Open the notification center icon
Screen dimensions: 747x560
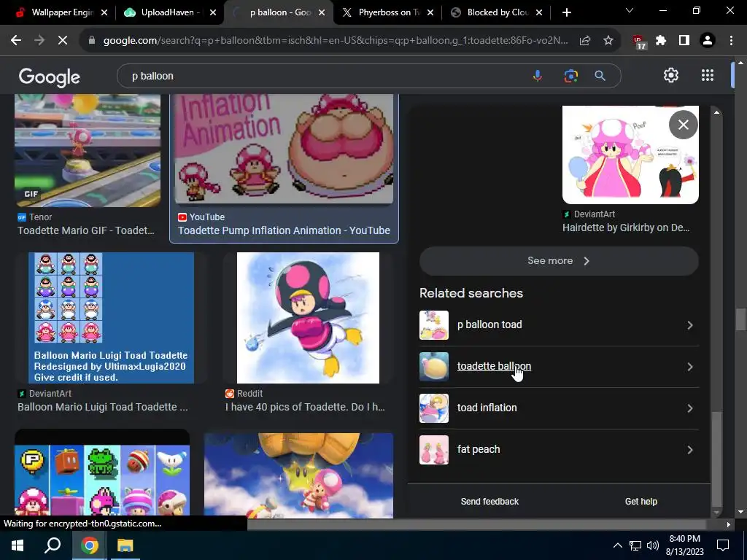pyautogui.click(x=723, y=545)
